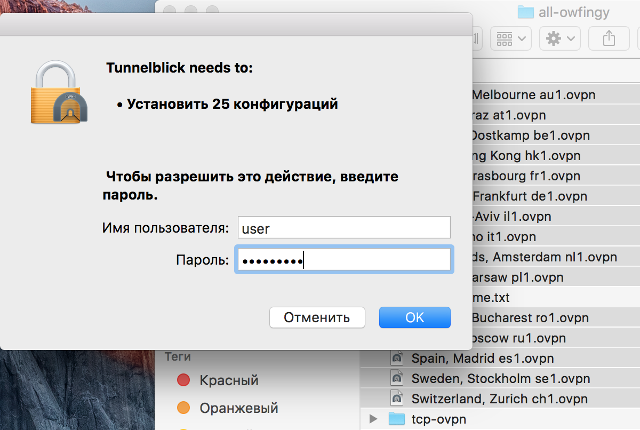This screenshot has height=430, width=640.
Task: Click the Switzerland, Zurich ch1.ovpn file icon
Action: (x=397, y=399)
